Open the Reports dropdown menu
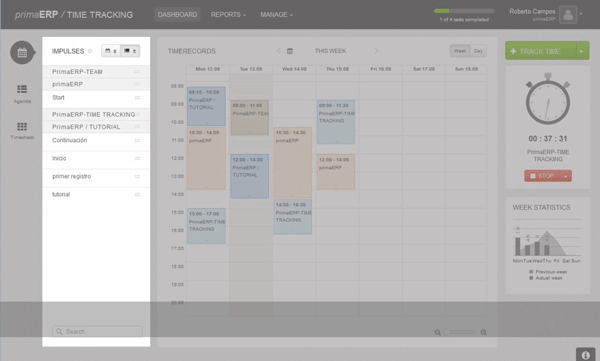Screen dimensions: 600x361 click(x=228, y=15)
